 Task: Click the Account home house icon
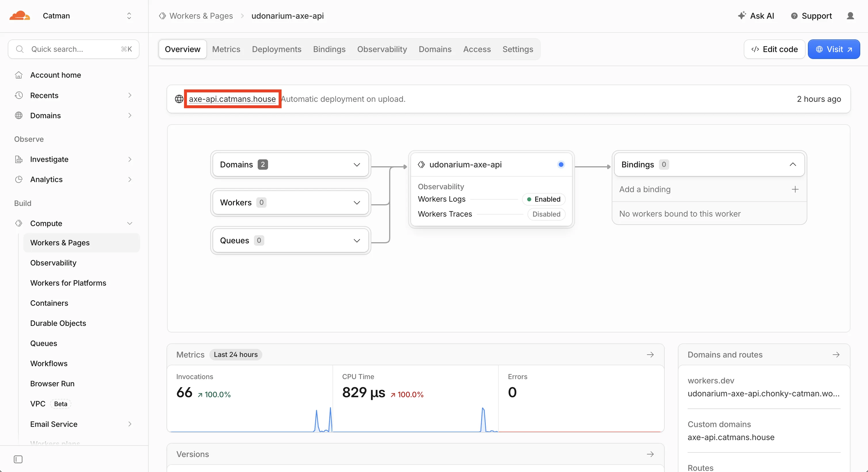tap(19, 75)
